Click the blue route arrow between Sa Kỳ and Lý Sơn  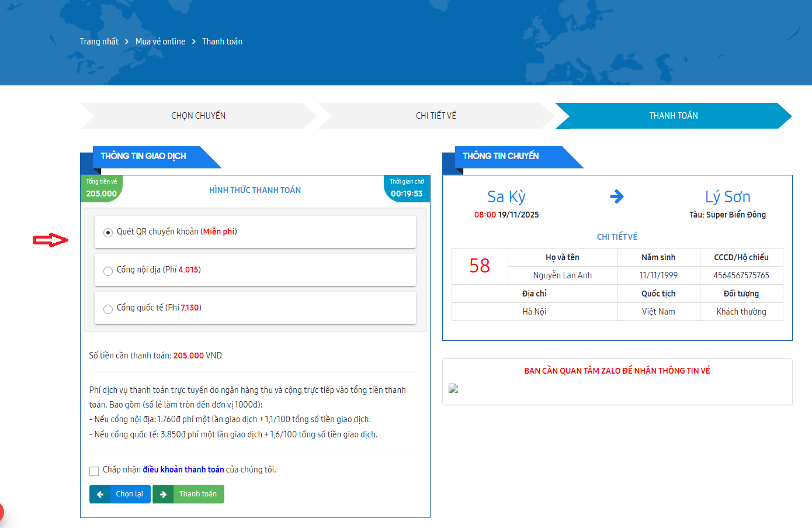(616, 196)
